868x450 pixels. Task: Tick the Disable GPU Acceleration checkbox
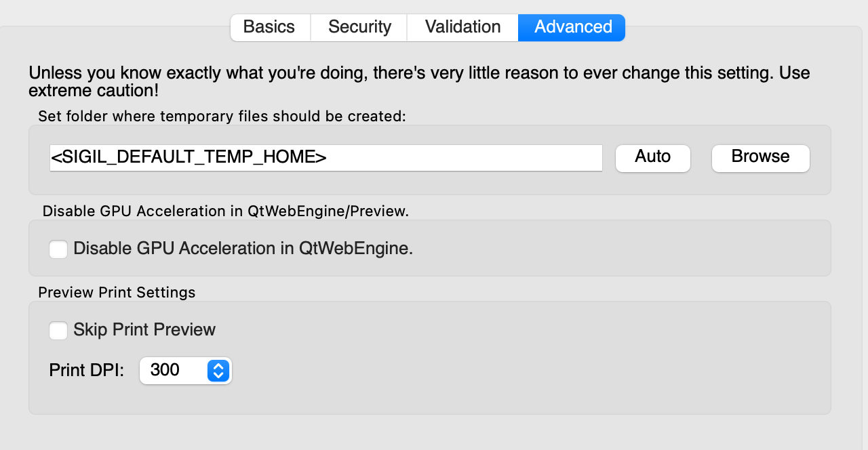point(58,249)
